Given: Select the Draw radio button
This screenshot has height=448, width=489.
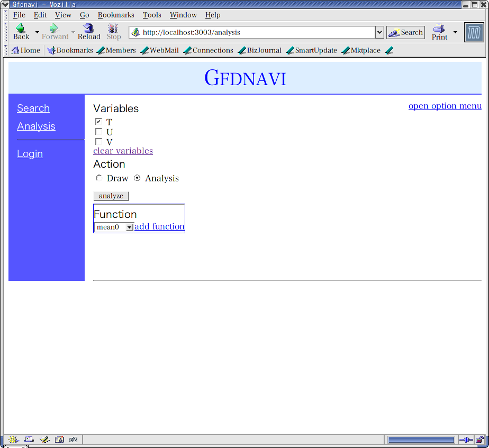Looking at the screenshot, I should pos(99,178).
